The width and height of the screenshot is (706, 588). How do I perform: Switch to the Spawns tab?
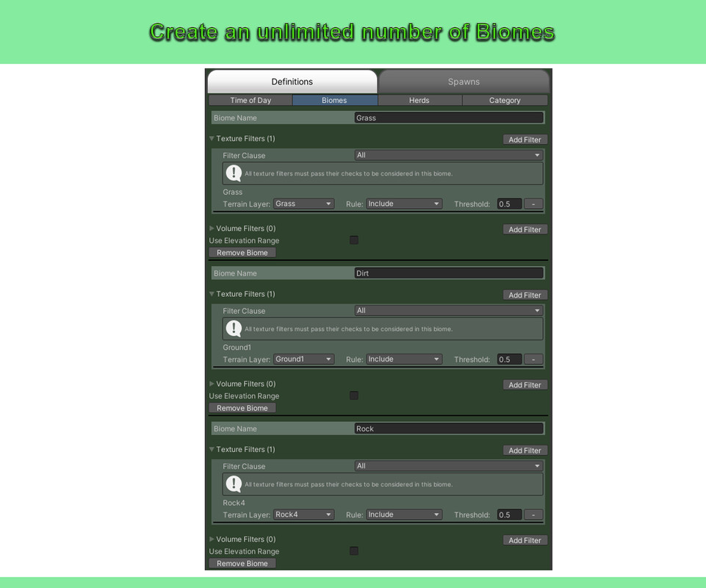(464, 82)
